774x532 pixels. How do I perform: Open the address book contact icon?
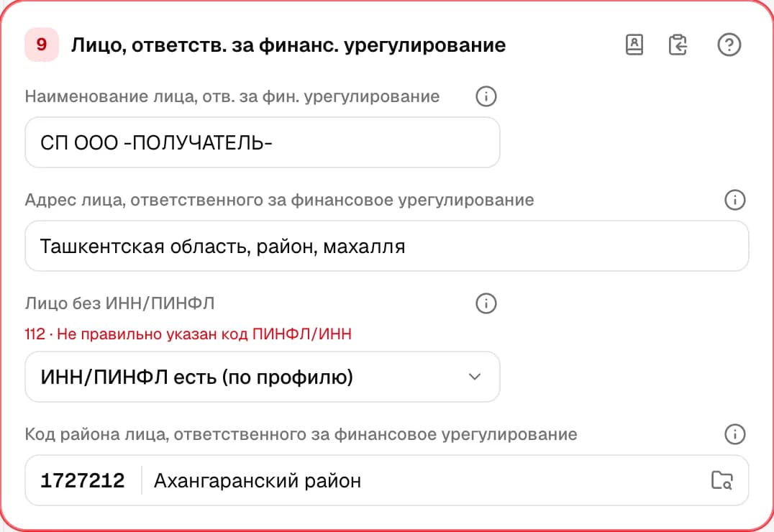[x=634, y=45]
